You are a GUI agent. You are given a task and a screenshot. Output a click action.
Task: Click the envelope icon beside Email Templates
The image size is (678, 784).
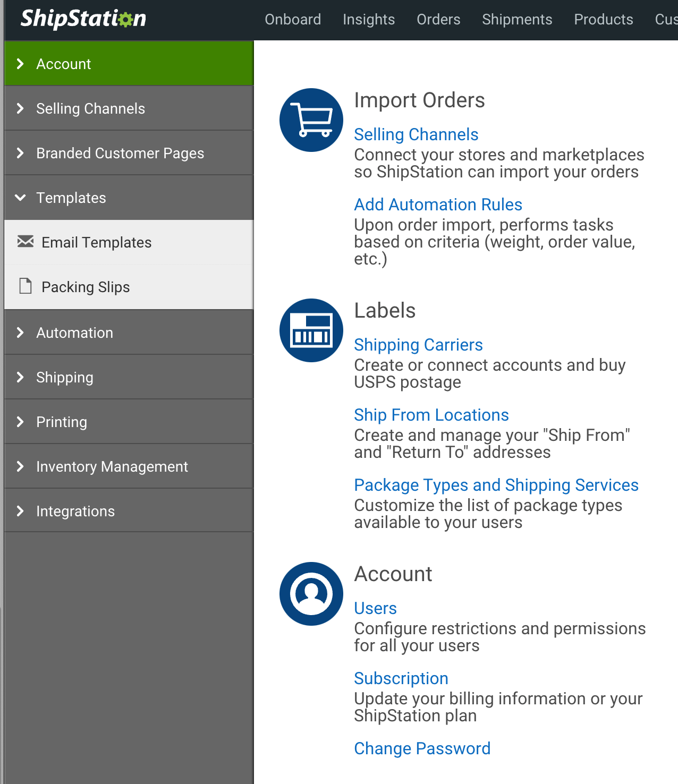click(x=25, y=242)
